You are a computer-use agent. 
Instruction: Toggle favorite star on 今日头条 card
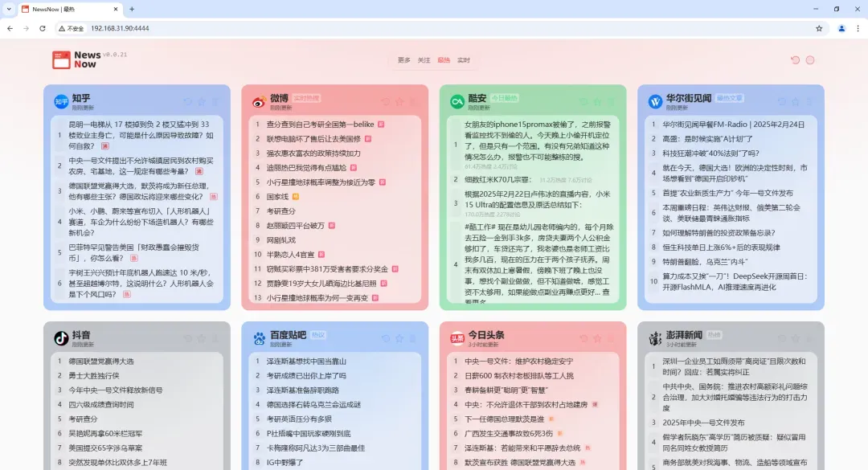pyautogui.click(x=597, y=338)
